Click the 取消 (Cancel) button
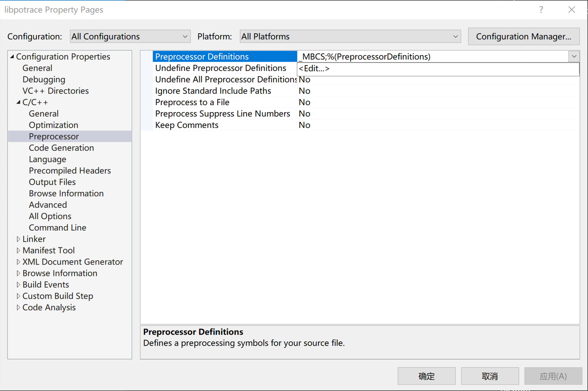Screen dimensions: 588x391 tap(490, 376)
